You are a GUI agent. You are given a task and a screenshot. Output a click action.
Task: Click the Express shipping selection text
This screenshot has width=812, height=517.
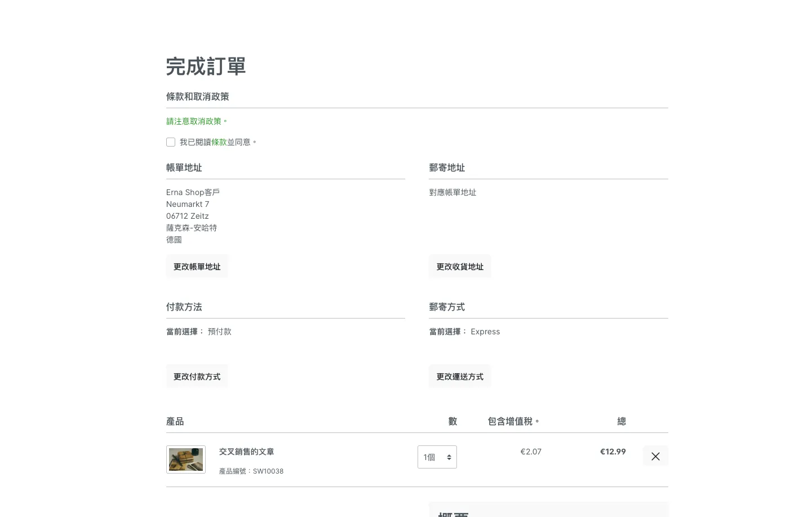coord(485,332)
